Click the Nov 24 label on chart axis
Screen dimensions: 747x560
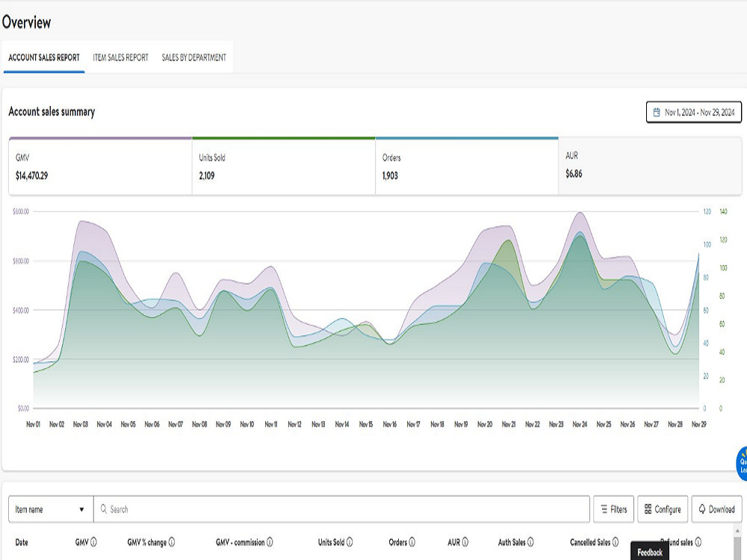pyautogui.click(x=580, y=424)
